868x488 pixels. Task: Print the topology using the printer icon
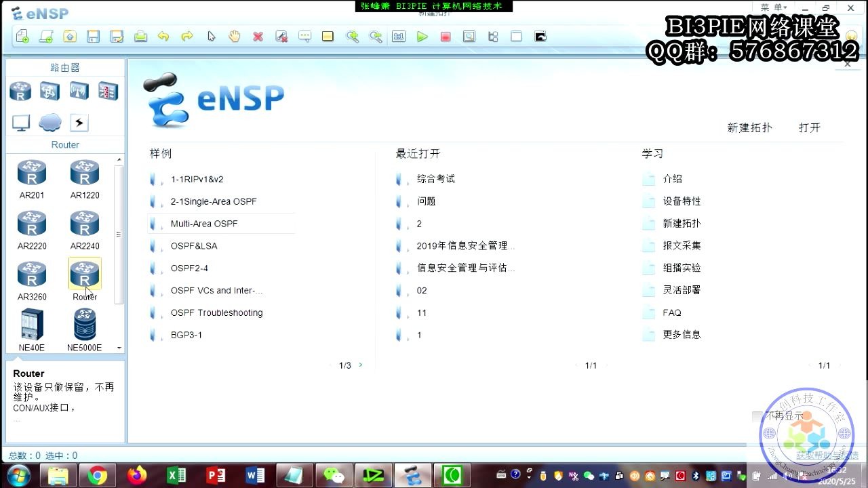pos(140,37)
